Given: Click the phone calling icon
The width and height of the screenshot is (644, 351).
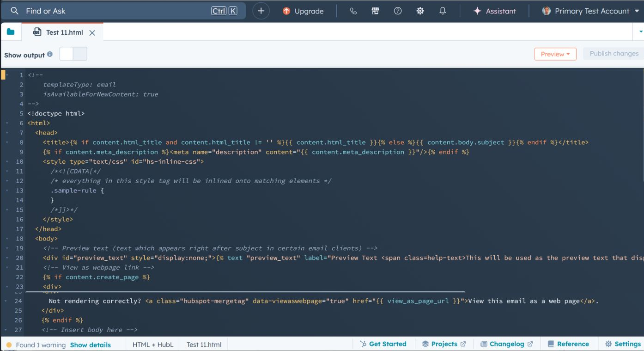Looking at the screenshot, I should (x=353, y=11).
